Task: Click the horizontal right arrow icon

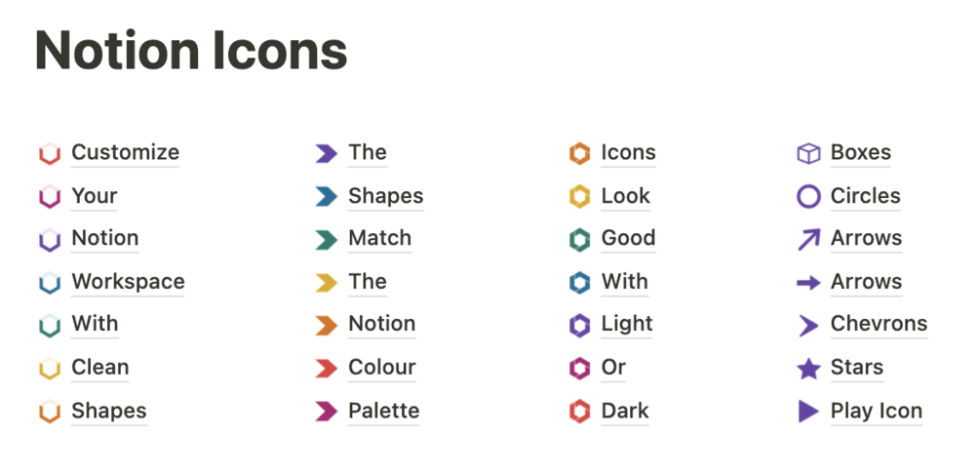Action: pyautogui.click(x=808, y=283)
